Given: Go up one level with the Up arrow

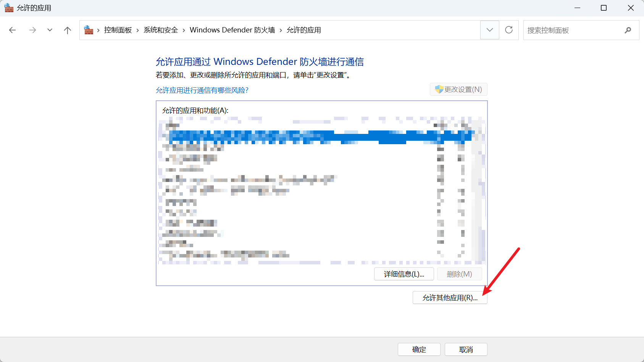Looking at the screenshot, I should tap(68, 30).
